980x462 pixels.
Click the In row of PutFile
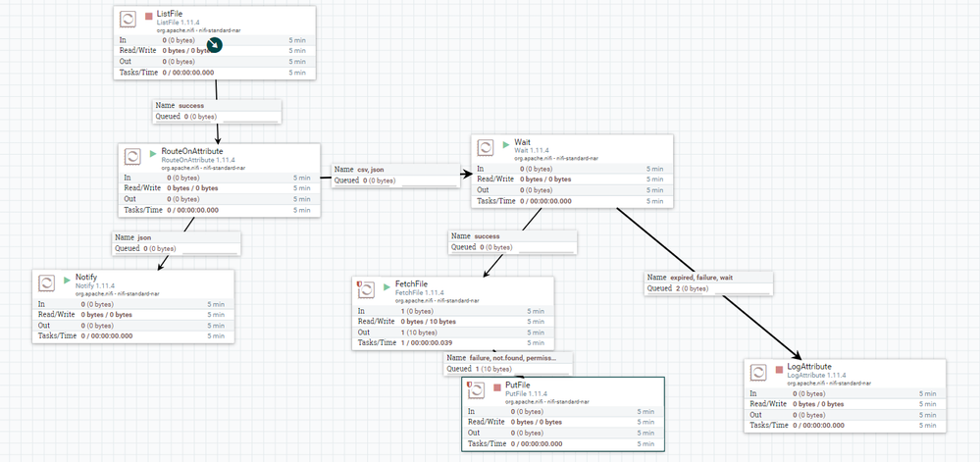tap(563, 411)
